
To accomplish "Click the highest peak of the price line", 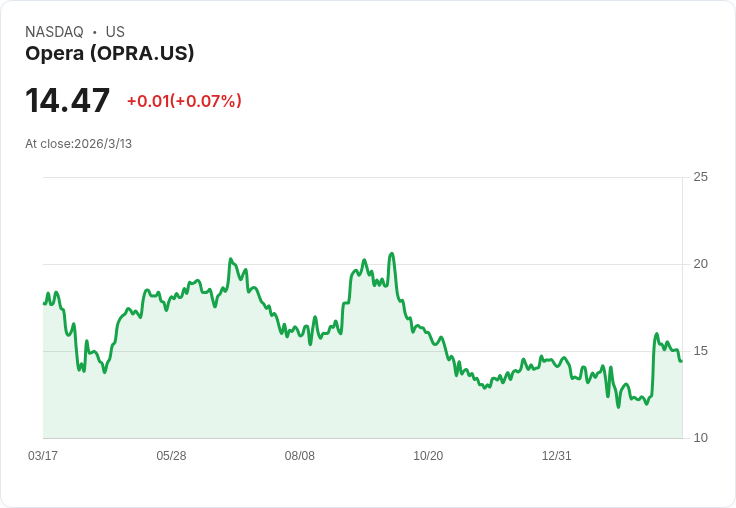I will click(x=392, y=253).
